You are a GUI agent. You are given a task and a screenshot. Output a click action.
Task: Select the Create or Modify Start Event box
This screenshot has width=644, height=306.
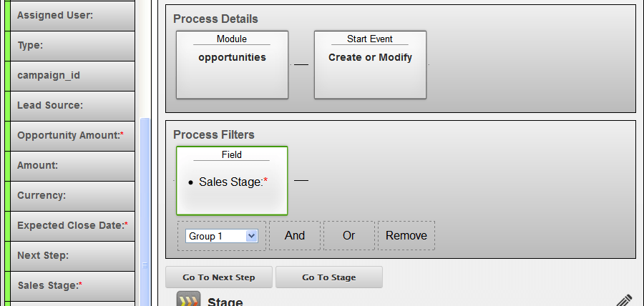pyautogui.click(x=370, y=65)
